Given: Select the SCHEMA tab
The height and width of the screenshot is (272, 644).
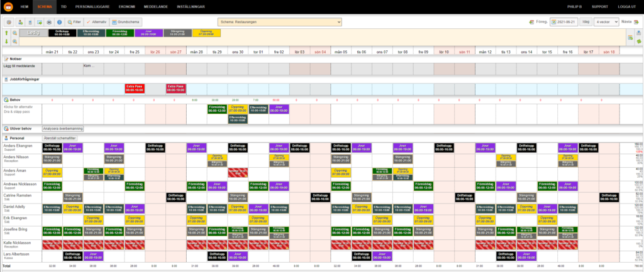Looking at the screenshot, I should [45, 7].
